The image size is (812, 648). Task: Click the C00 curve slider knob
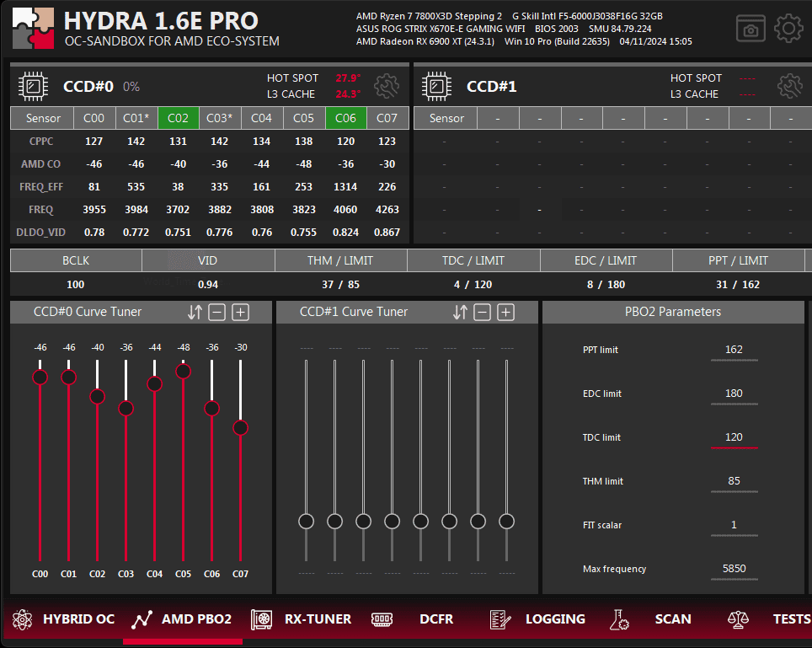click(40, 378)
